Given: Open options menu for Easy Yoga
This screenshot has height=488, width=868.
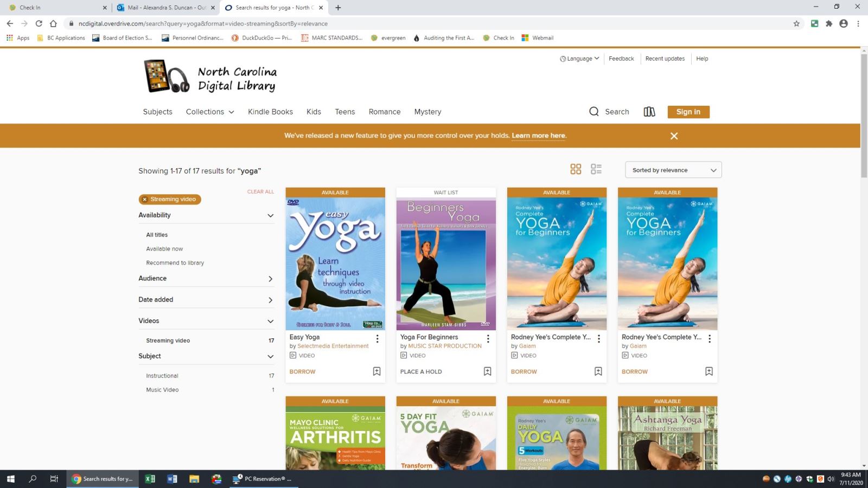Looking at the screenshot, I should 377,339.
